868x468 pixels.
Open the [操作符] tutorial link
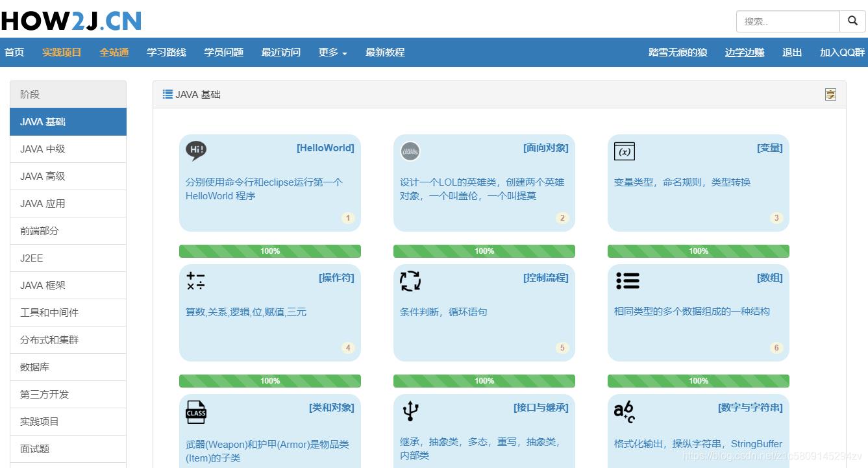pyautogui.click(x=336, y=278)
